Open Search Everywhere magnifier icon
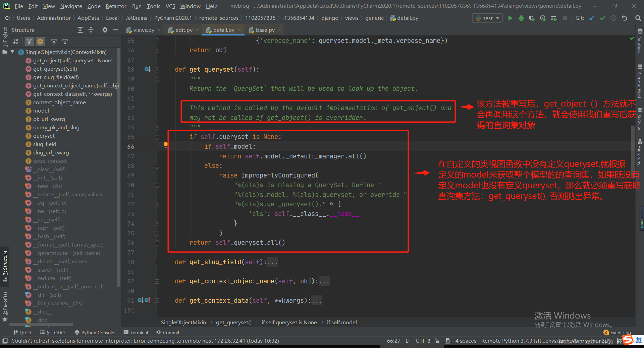The image size is (644, 348). pyautogui.click(x=638, y=18)
